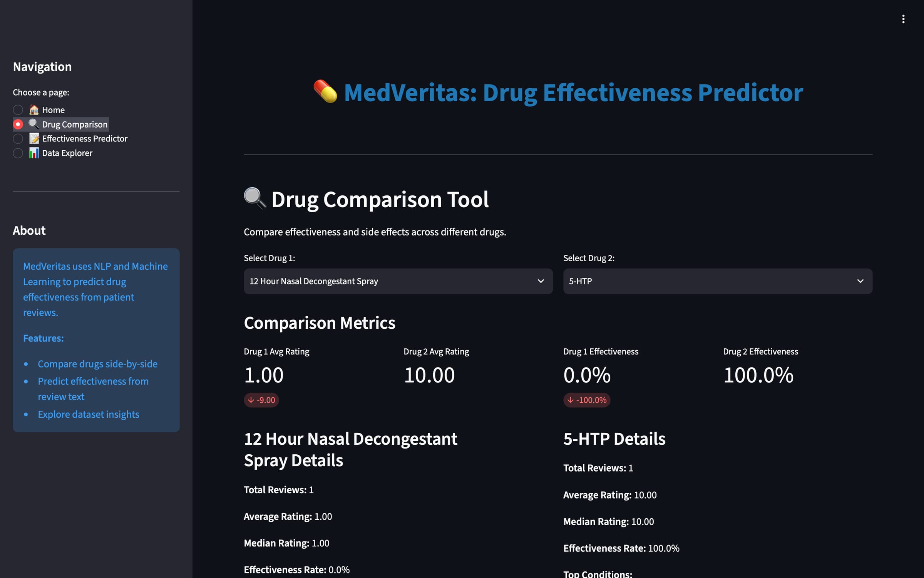Viewport: 924px width, 578px height.
Task: Click the chevron on the Drug 1 selector
Action: (x=541, y=281)
